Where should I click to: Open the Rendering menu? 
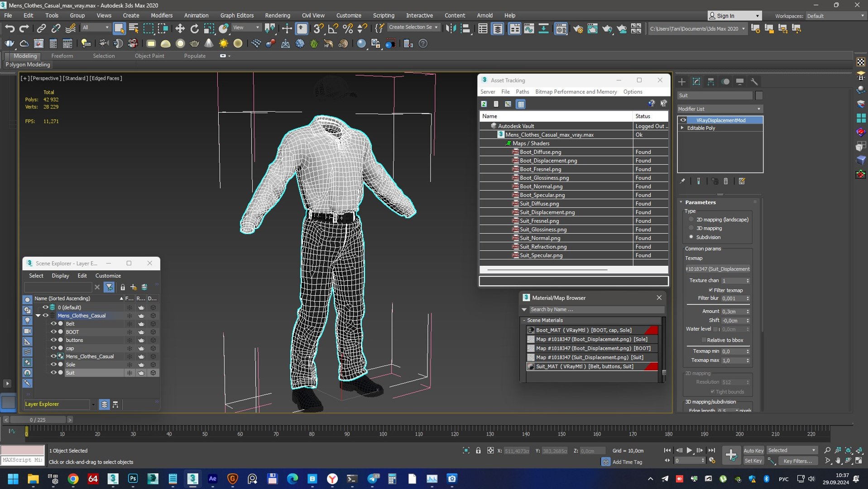tap(277, 15)
